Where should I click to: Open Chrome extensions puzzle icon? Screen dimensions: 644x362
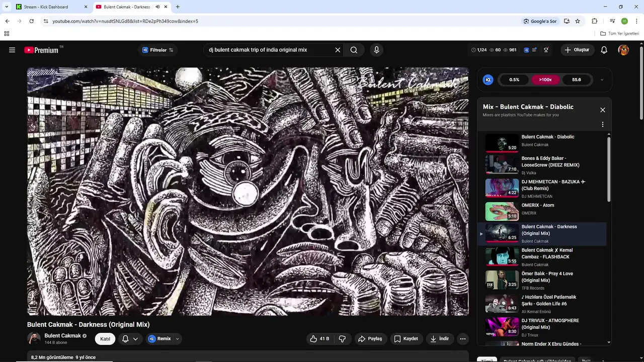pyautogui.click(x=595, y=21)
